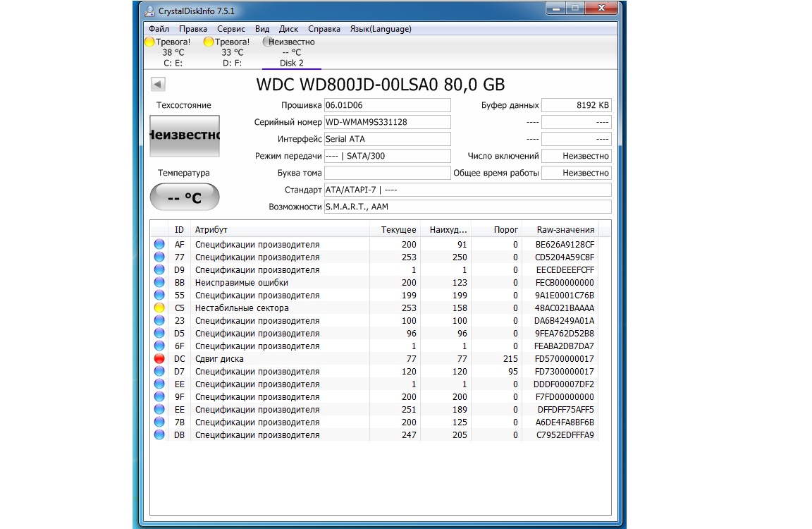This screenshot has width=812, height=529.
Task: Click raw value FD5700000017
Action: coord(565,358)
